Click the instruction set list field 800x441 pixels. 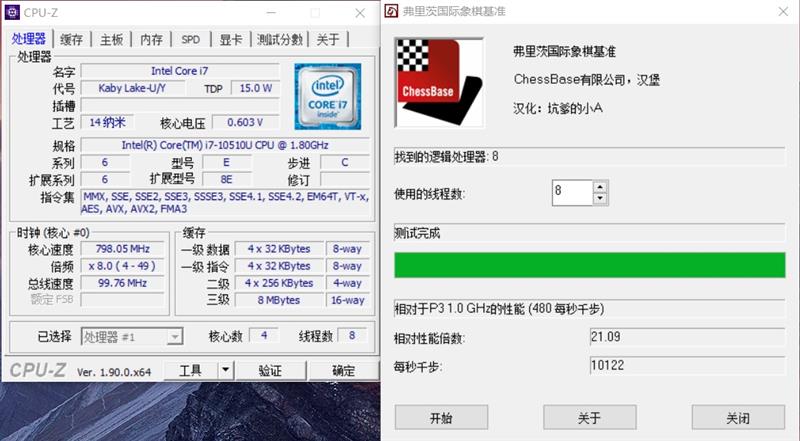tap(225, 203)
